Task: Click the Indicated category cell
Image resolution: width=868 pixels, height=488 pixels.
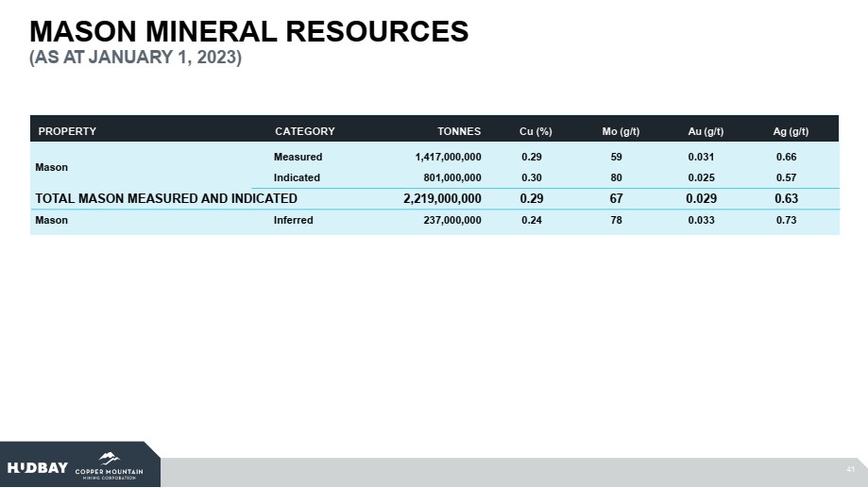Action: pos(297,177)
